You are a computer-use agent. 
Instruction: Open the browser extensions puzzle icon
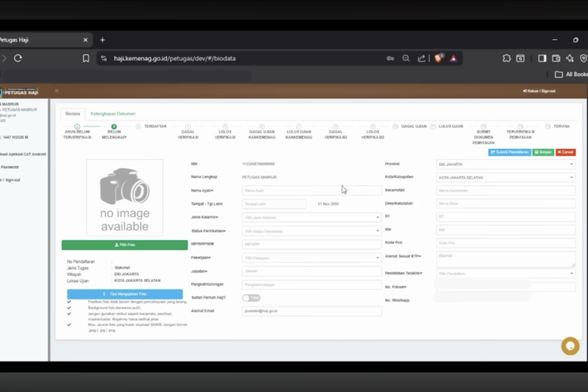tap(507, 58)
